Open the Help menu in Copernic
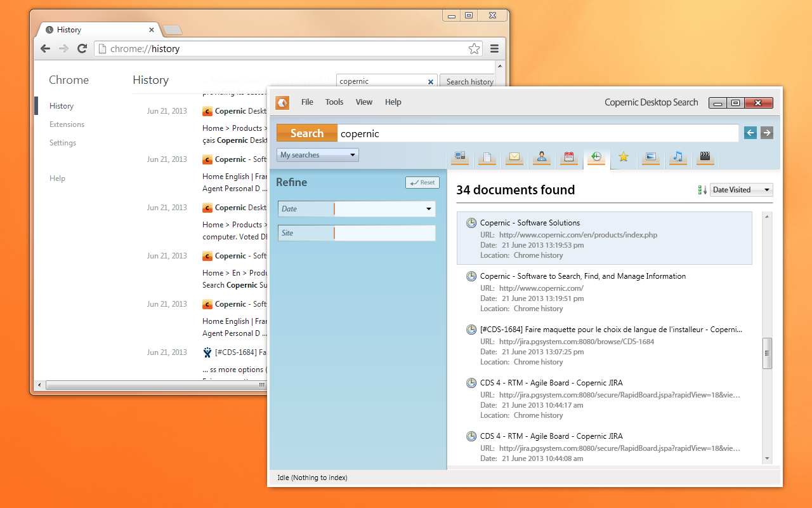 click(x=393, y=102)
